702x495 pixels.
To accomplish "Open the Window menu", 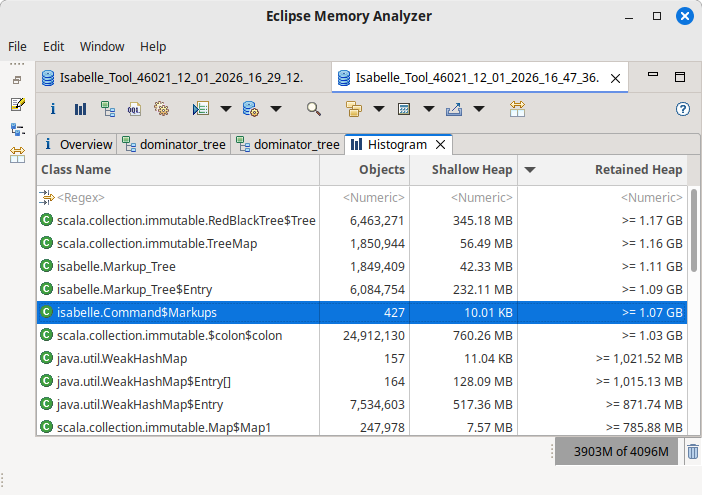I will (102, 46).
